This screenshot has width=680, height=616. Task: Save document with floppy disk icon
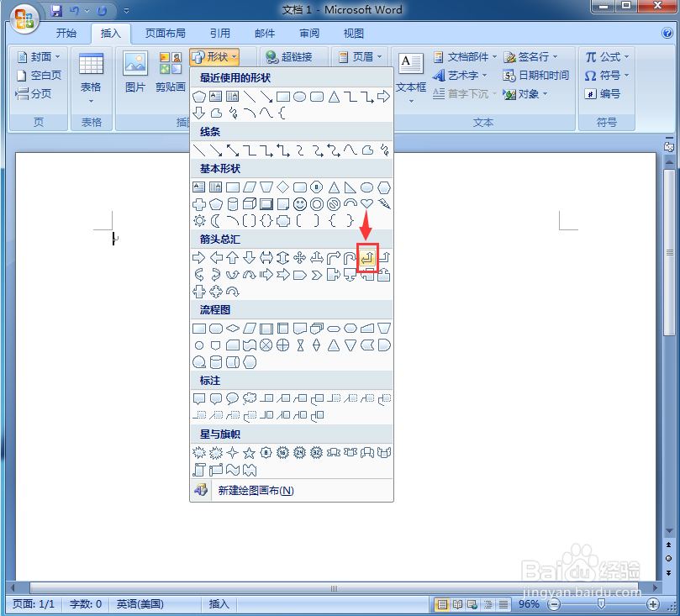[x=56, y=11]
